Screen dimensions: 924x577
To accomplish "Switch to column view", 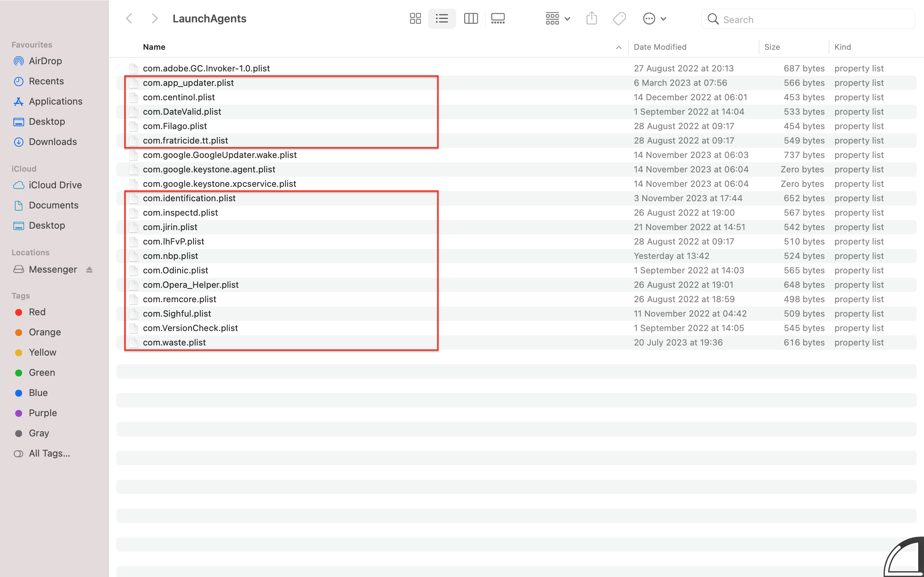I will point(470,19).
